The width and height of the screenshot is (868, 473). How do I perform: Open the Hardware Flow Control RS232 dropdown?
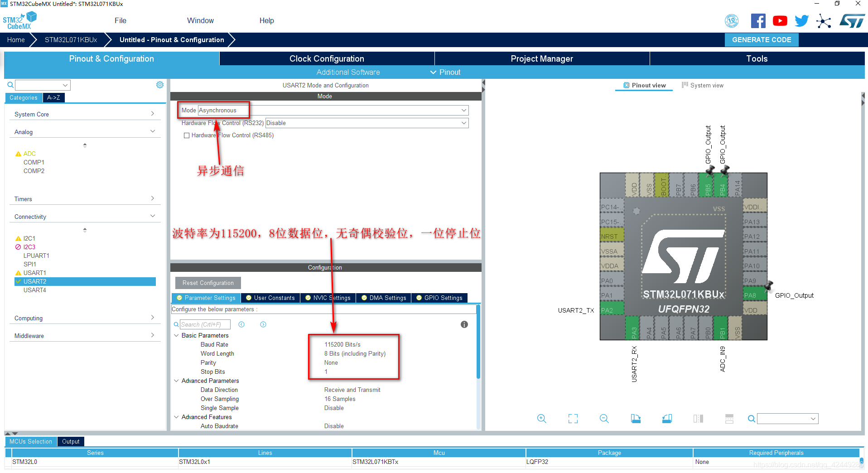point(366,123)
